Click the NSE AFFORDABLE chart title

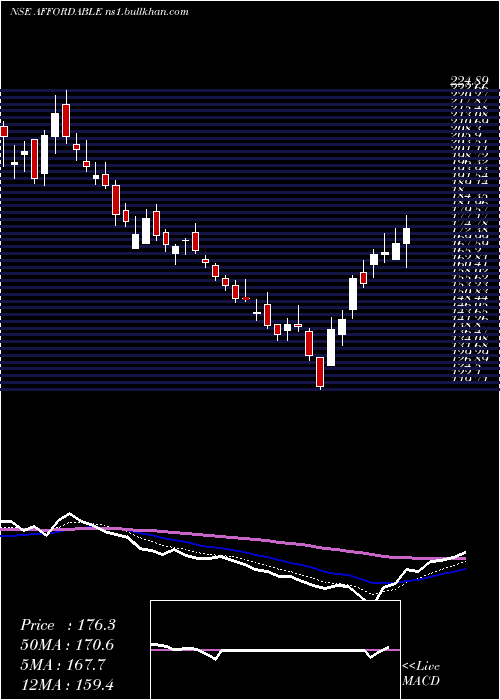click(99, 12)
